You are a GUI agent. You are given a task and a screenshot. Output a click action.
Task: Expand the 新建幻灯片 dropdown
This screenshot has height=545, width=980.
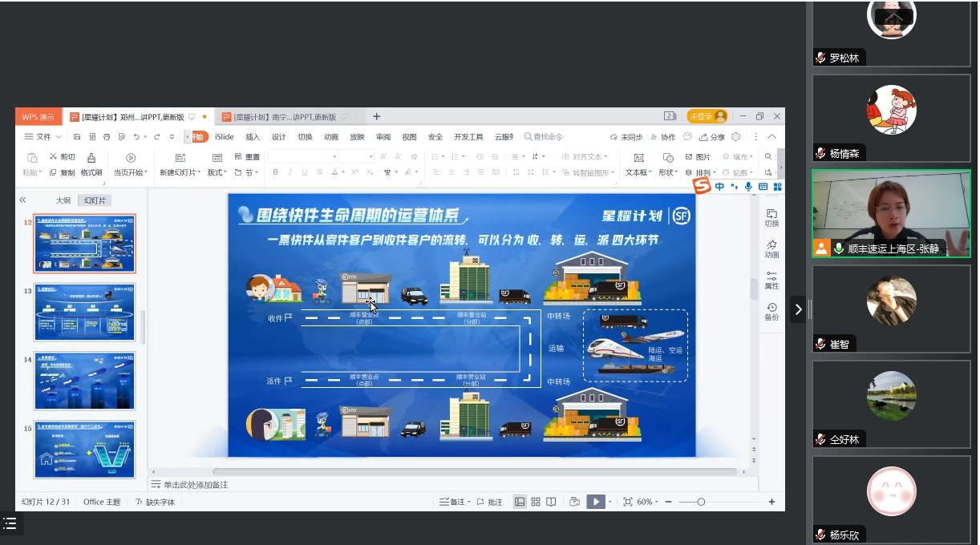coord(200,173)
